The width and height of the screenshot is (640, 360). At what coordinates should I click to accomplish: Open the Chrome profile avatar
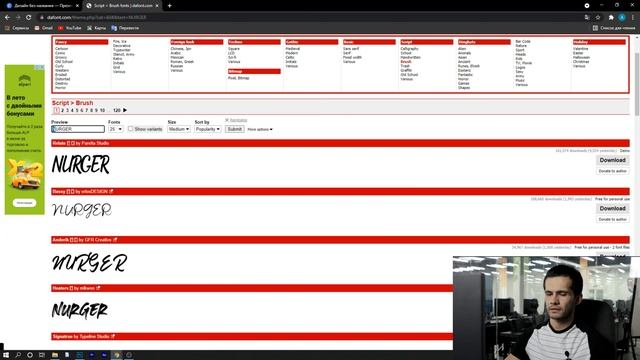pyautogui.click(x=622, y=18)
